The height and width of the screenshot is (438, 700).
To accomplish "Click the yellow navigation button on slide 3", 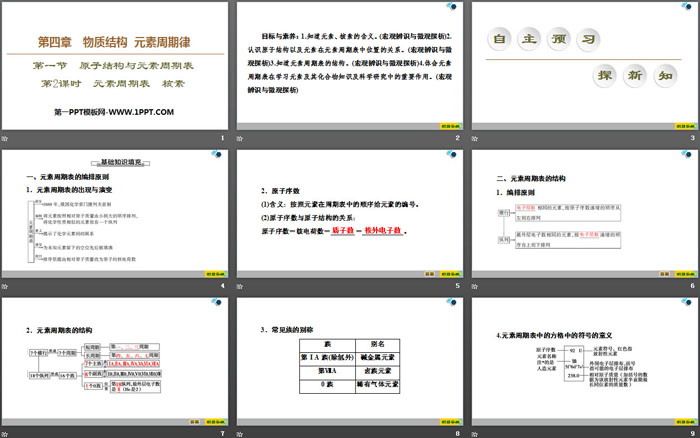I will pos(686,126).
